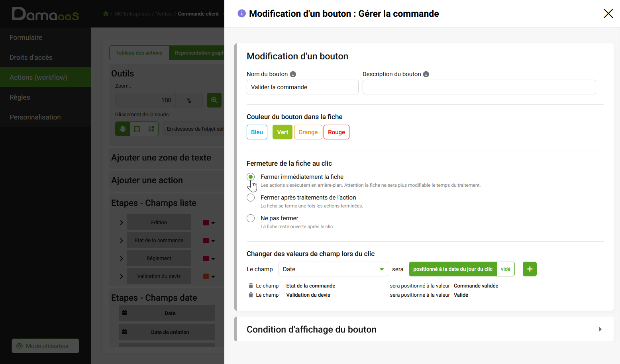Click the help icon next to Nom du bouton
This screenshot has height=364, width=620.
point(293,74)
